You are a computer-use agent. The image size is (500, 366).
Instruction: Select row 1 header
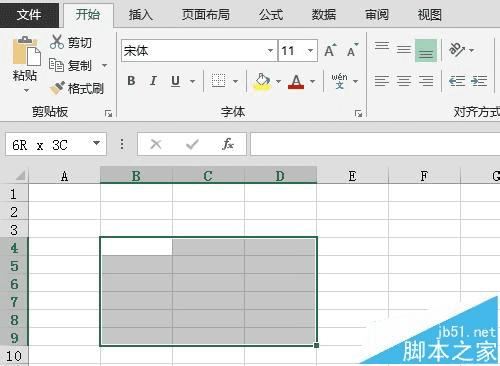click(14, 193)
